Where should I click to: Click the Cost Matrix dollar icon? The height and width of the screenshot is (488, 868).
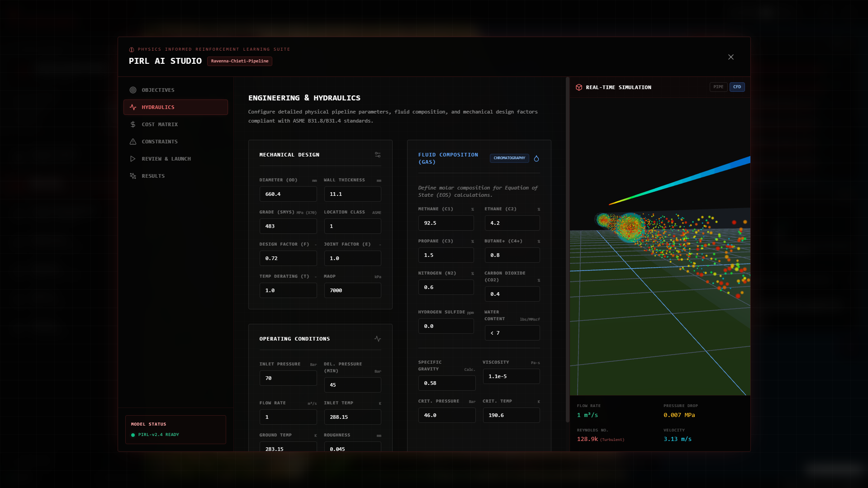coord(133,124)
